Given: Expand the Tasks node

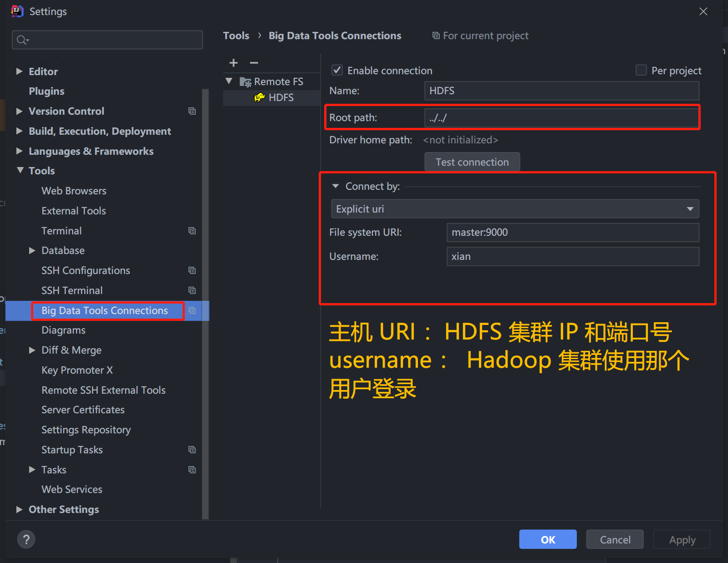Looking at the screenshot, I should tap(32, 470).
